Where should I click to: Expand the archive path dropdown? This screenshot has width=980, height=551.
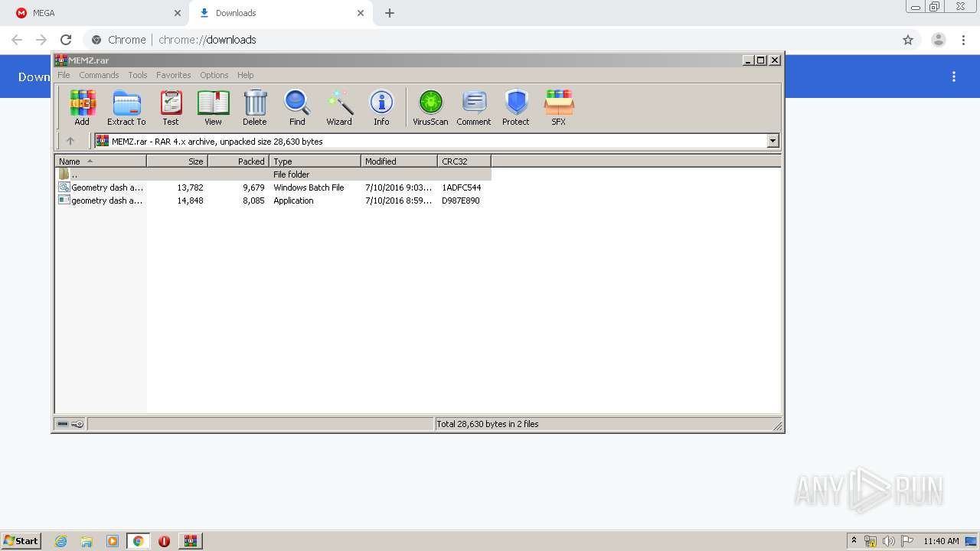point(773,141)
